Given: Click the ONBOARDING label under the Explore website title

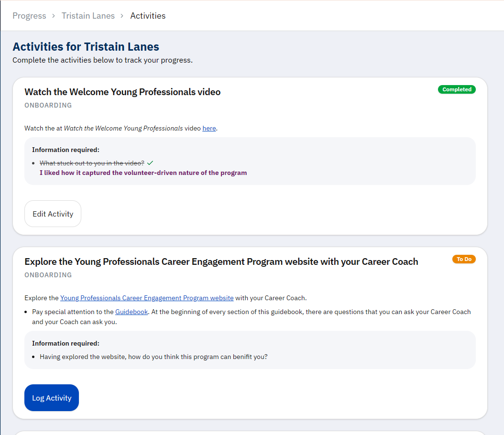Looking at the screenshot, I should [48, 275].
